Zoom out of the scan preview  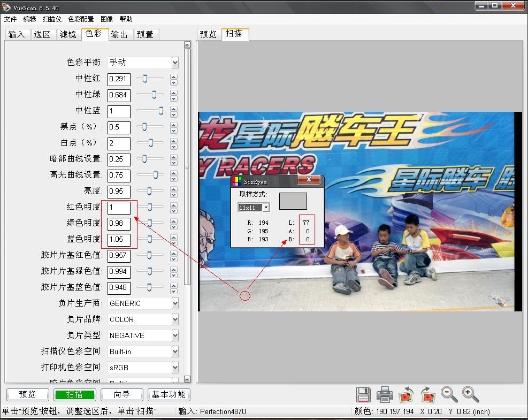tap(449, 395)
